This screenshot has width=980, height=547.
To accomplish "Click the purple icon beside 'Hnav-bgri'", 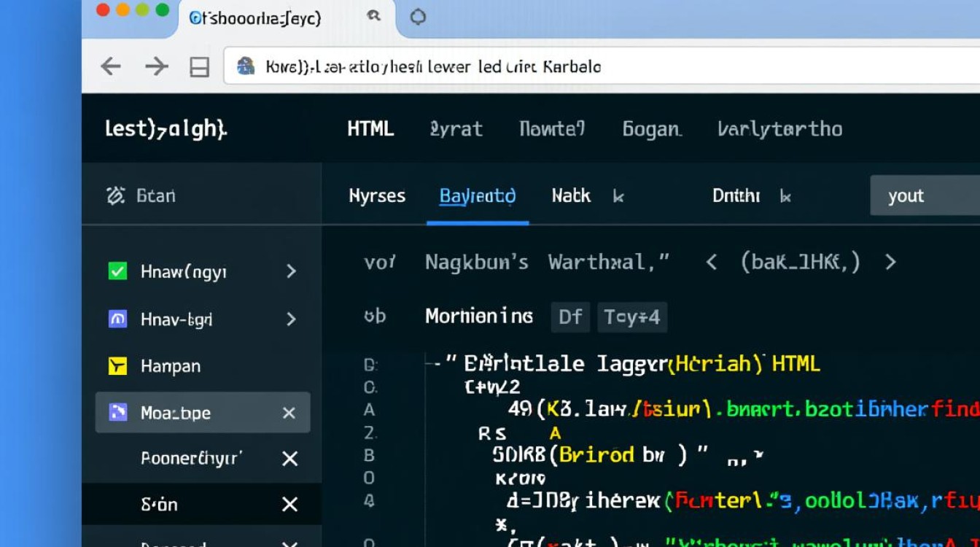I will tap(117, 319).
